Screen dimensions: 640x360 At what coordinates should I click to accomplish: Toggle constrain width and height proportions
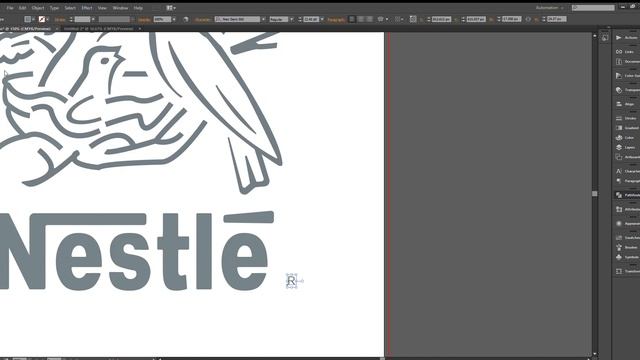(528, 19)
